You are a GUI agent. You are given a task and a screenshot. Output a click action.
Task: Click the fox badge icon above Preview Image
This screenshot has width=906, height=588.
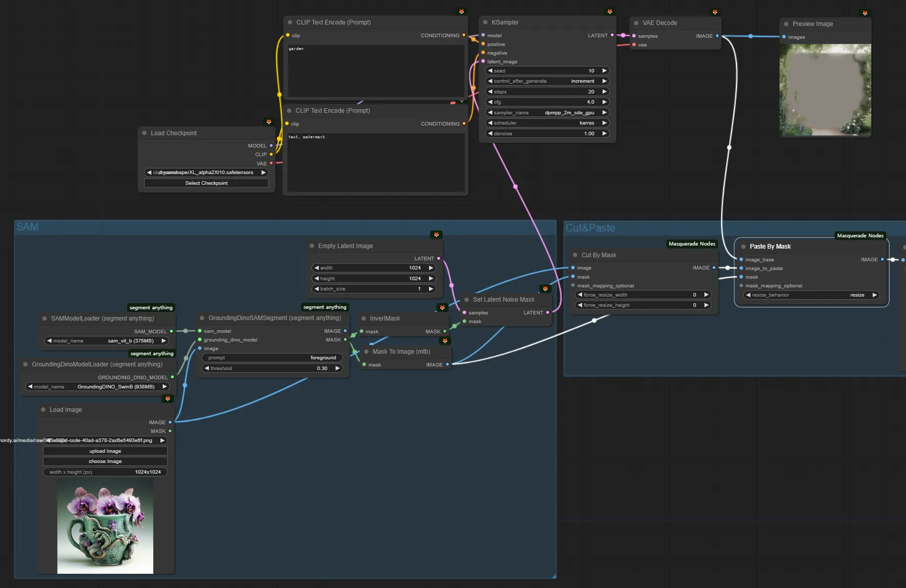tap(865, 13)
